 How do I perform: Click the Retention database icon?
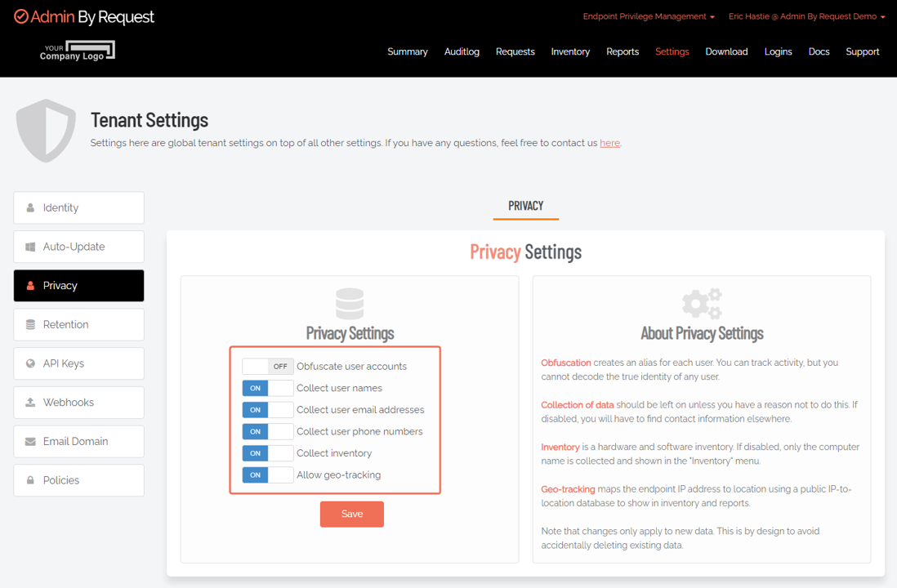[x=30, y=324]
